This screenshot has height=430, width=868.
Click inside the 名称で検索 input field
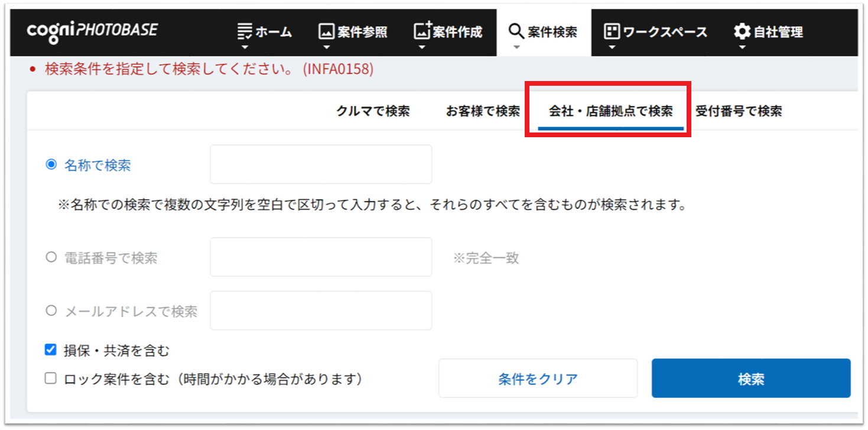click(x=321, y=164)
